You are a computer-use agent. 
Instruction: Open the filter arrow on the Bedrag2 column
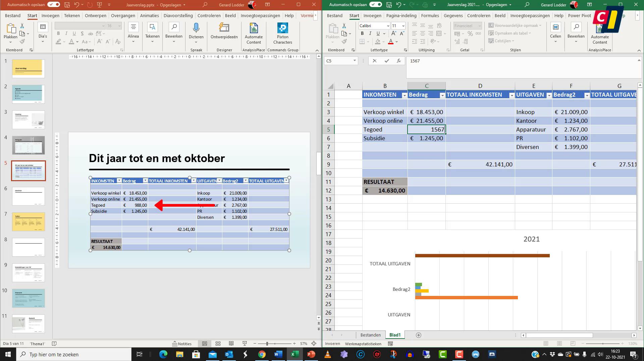[x=587, y=95]
